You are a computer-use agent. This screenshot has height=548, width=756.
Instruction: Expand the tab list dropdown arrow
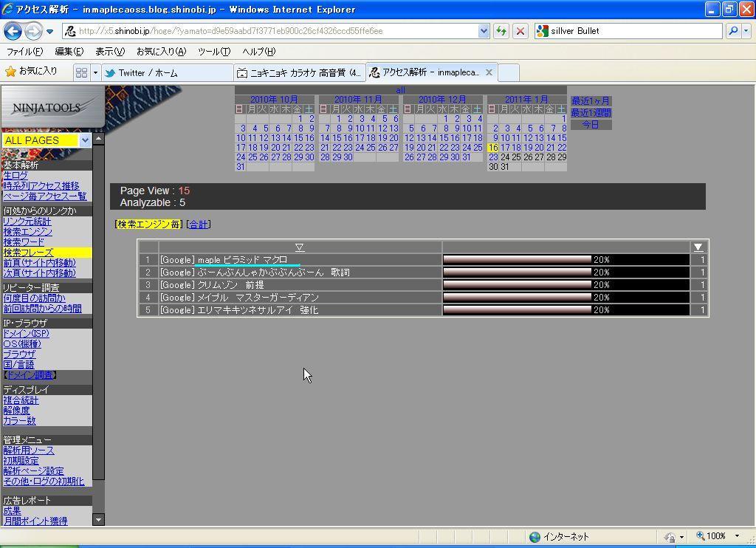point(95,72)
